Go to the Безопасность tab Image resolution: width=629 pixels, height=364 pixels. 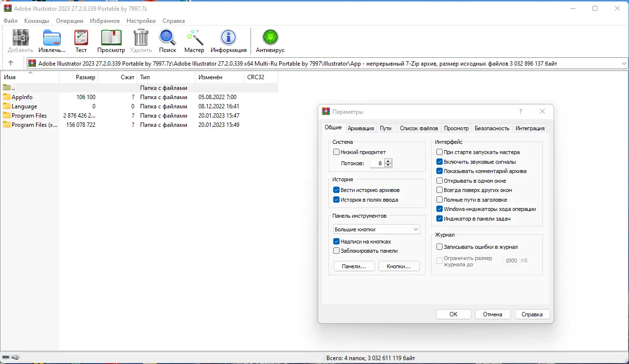pyautogui.click(x=492, y=128)
